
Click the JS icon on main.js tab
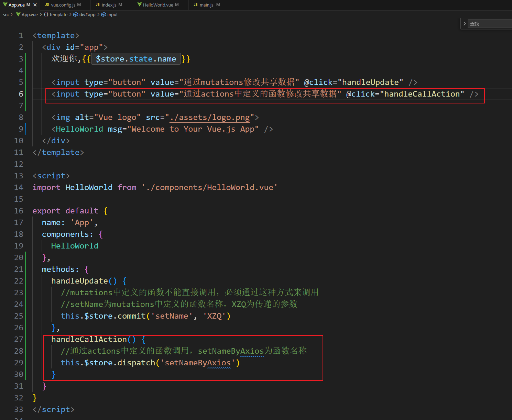(196, 5)
